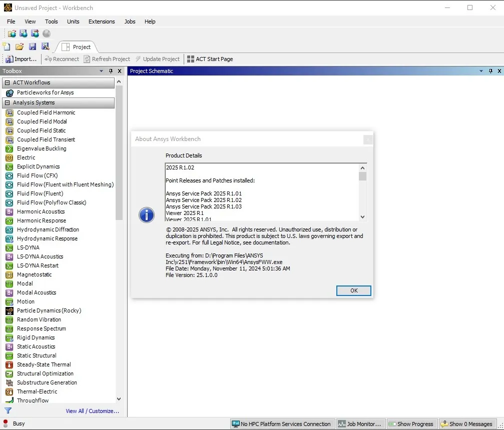504x430 pixels.
Task: Open the Help menu
Action: click(150, 21)
